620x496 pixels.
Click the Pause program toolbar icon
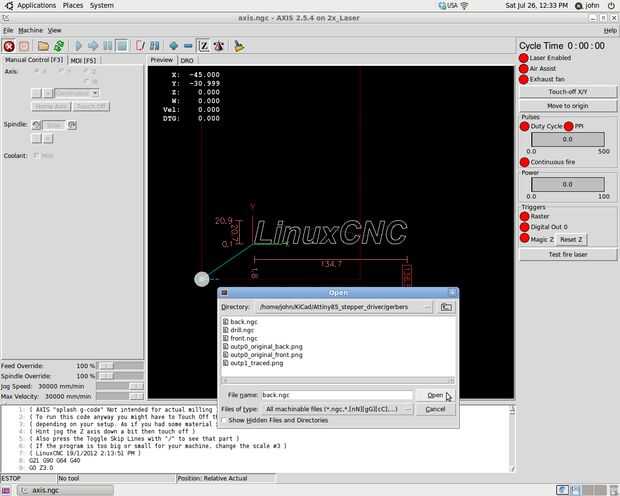click(x=108, y=46)
